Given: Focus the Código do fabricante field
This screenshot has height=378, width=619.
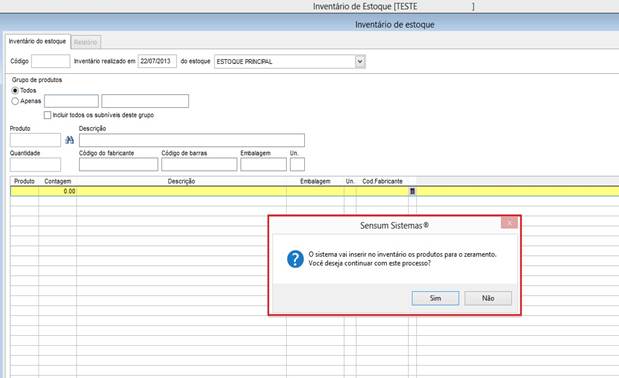Looking at the screenshot, I should pos(118,165).
